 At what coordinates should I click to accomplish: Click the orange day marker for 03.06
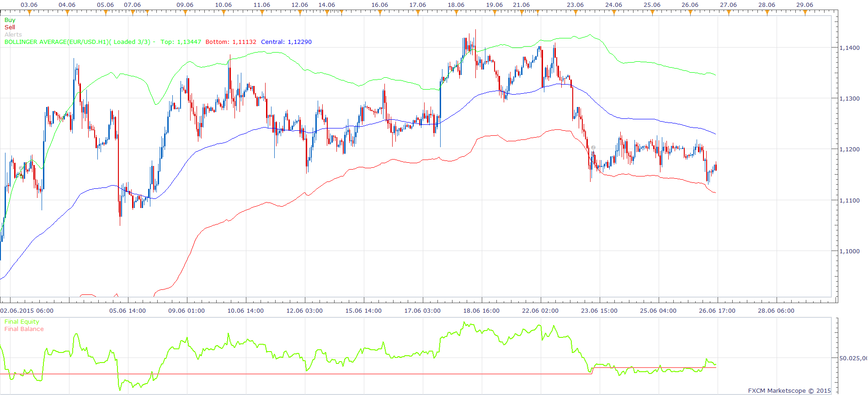pos(29,12)
